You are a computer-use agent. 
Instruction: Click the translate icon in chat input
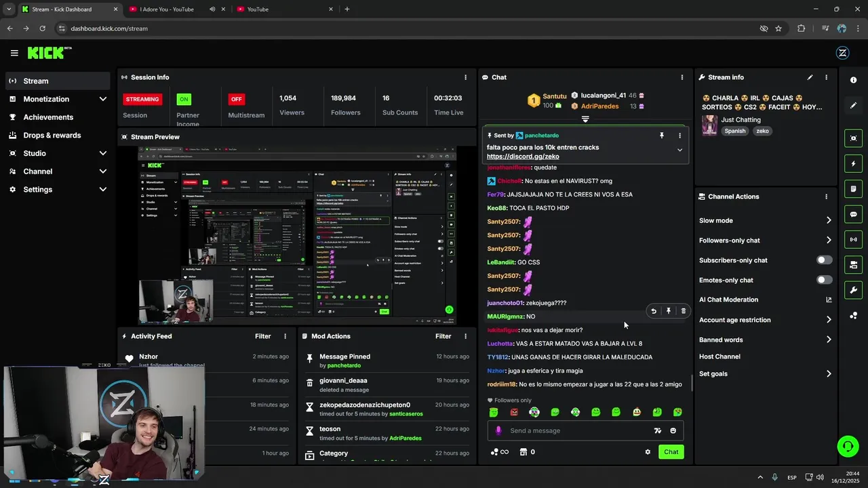pyautogui.click(x=657, y=430)
